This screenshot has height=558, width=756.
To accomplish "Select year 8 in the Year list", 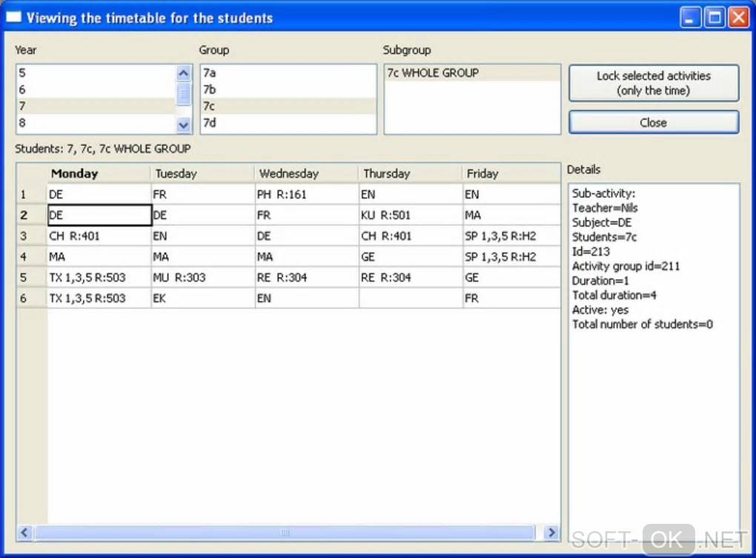I will [96, 123].
